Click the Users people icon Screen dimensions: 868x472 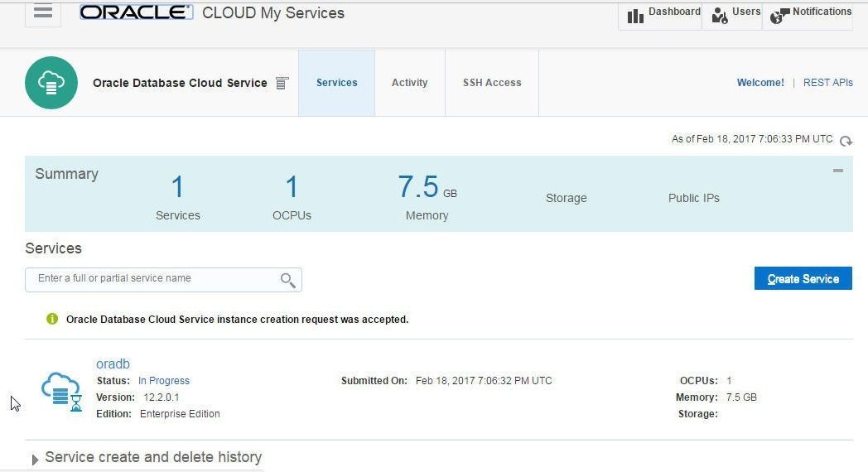720,16
